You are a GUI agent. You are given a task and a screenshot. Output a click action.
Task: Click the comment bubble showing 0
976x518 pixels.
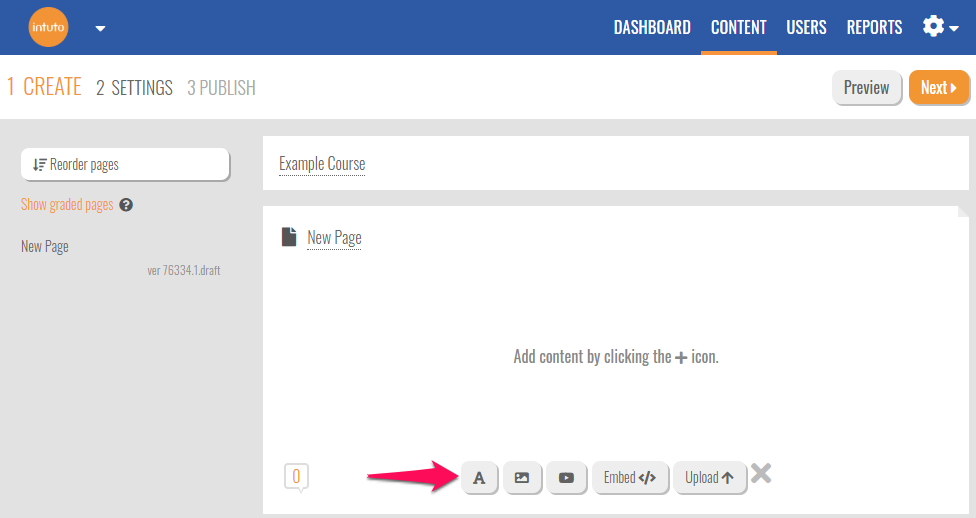(x=296, y=477)
